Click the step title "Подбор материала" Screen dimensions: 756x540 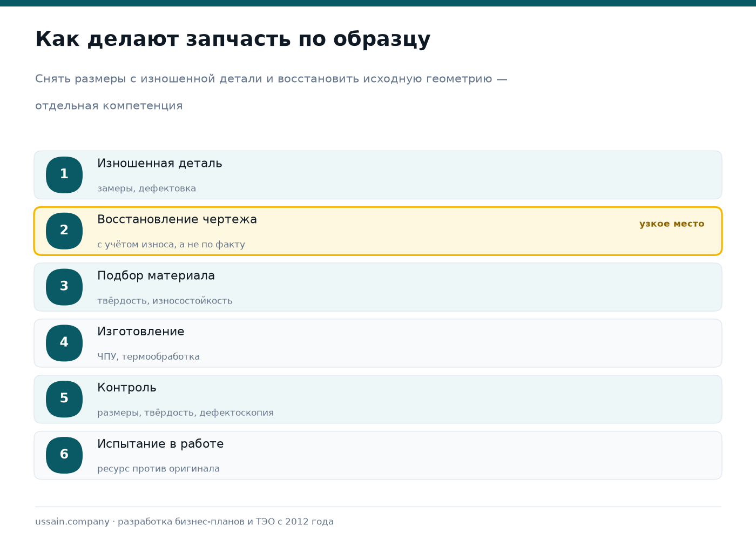click(156, 275)
